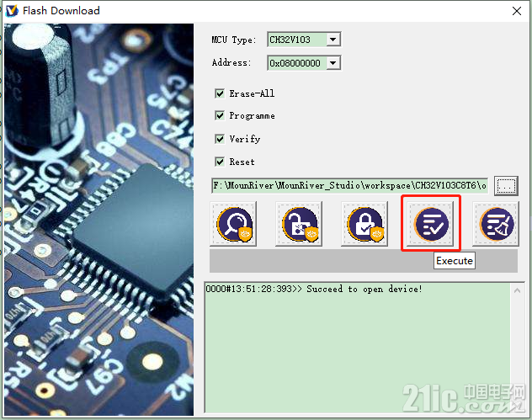Click the lock code protection icon
532x420 pixels.
pyautogui.click(x=364, y=224)
